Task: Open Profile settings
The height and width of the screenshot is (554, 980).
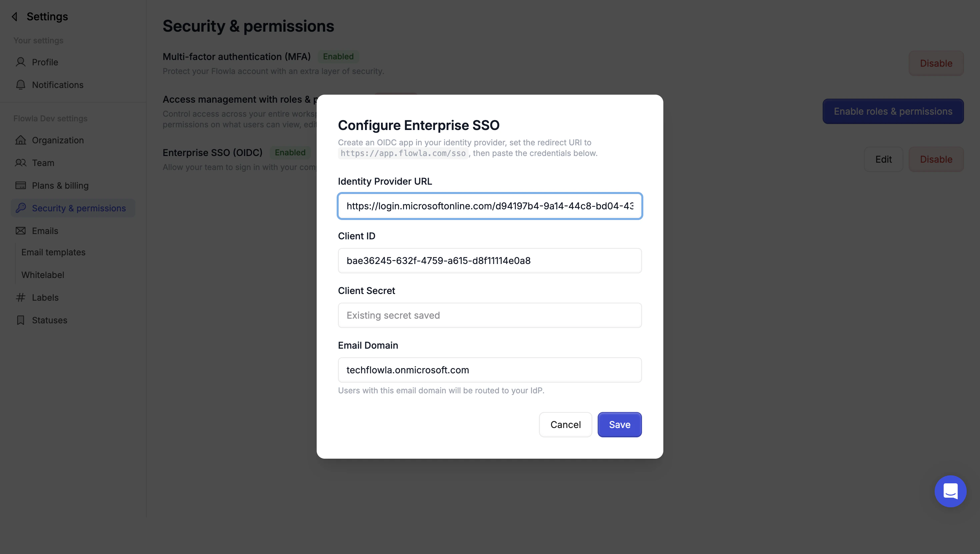Action: [73, 62]
